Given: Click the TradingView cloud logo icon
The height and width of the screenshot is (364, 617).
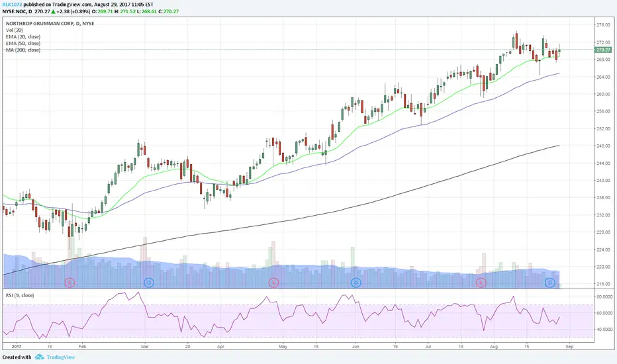Looking at the screenshot, I should 39,357.
